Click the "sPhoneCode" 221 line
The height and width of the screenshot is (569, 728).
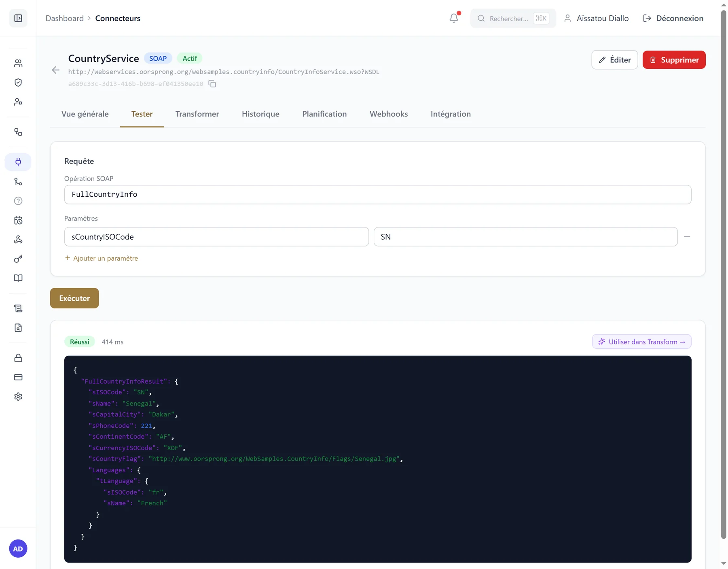122,426
